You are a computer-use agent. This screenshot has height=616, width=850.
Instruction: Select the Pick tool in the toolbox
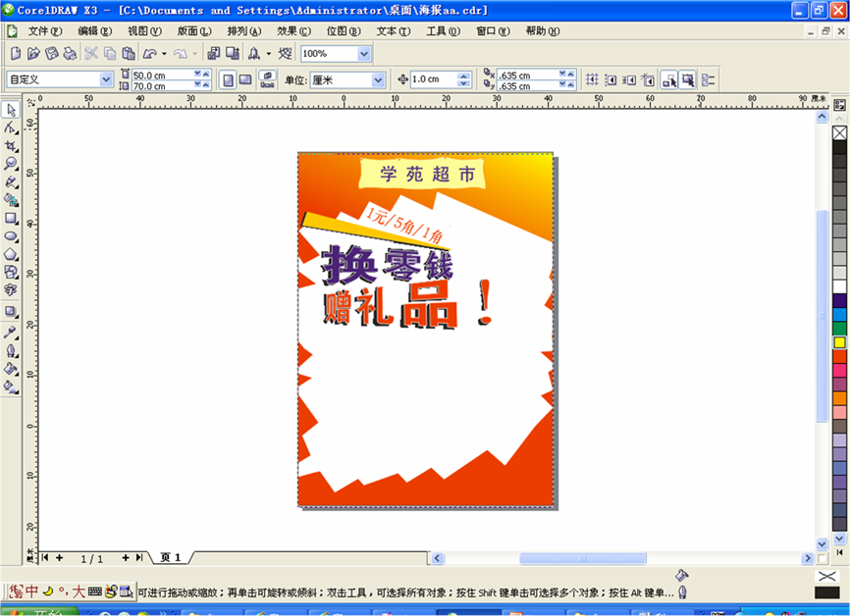pyautogui.click(x=11, y=109)
